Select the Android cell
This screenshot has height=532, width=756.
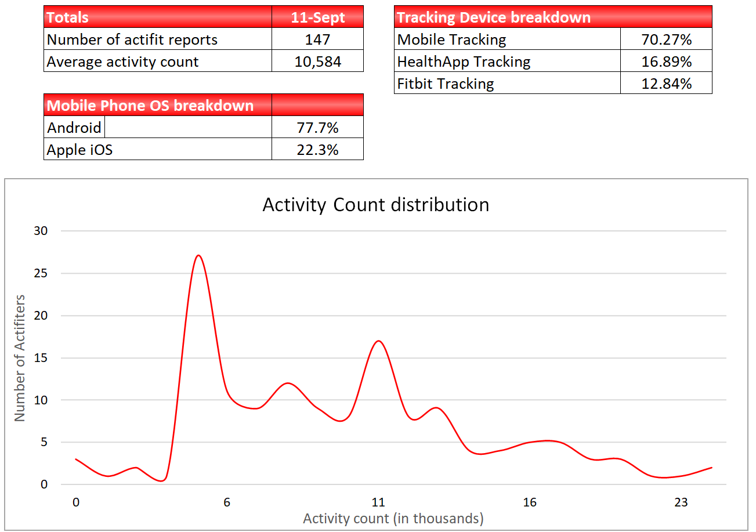[74, 128]
